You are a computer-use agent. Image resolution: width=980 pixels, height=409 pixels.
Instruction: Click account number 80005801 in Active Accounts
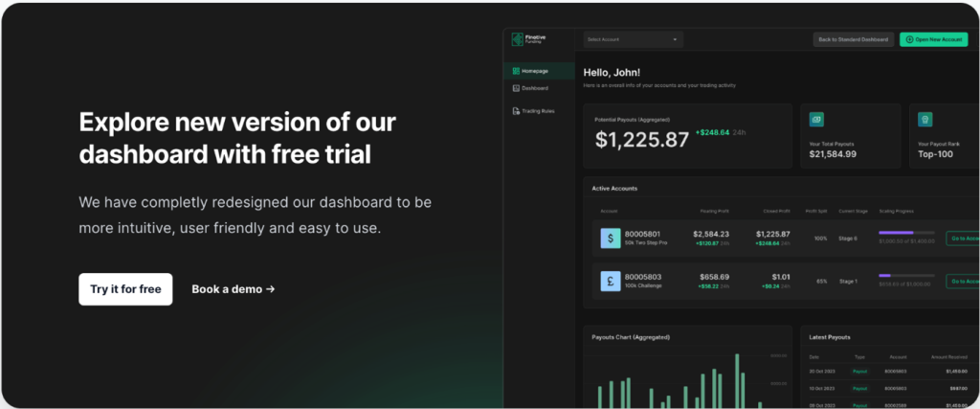pos(643,234)
